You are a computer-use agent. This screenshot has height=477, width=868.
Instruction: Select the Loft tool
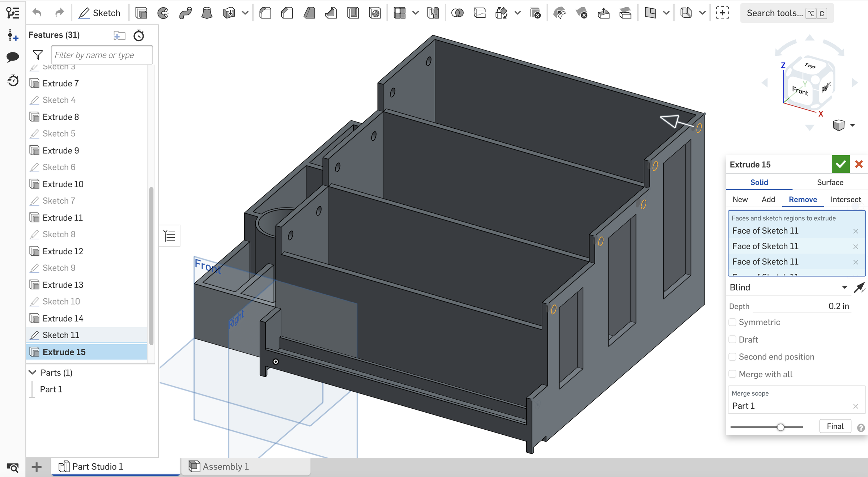(x=207, y=13)
